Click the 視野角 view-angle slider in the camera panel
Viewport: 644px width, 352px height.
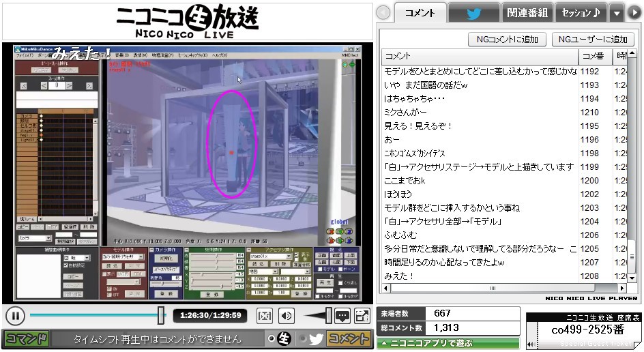pos(162,283)
